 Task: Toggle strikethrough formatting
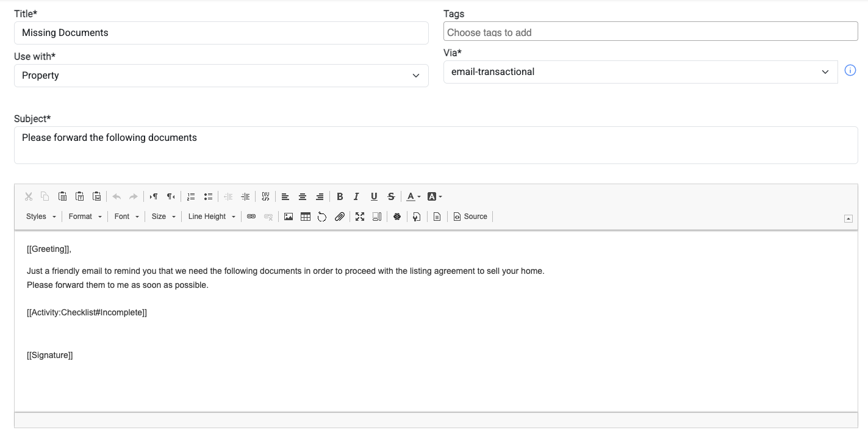click(x=391, y=196)
